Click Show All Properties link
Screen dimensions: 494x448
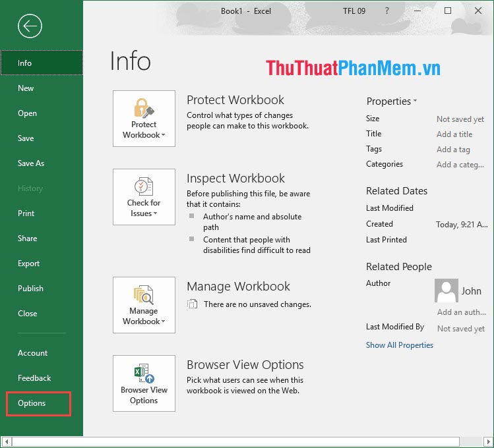coord(400,345)
